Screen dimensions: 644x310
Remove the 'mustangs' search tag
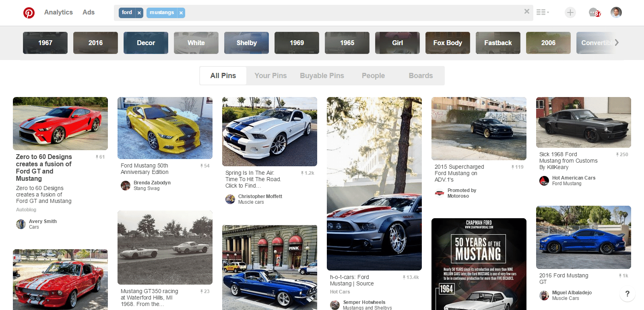click(181, 13)
